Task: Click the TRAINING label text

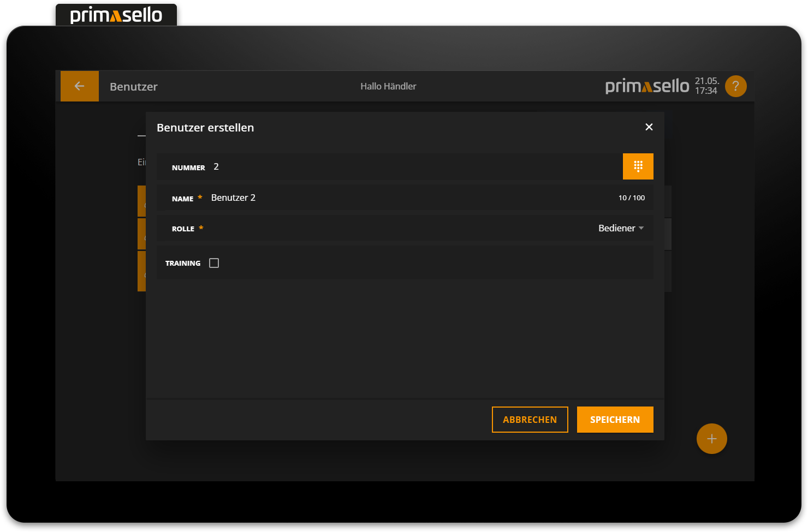Action: [x=183, y=263]
